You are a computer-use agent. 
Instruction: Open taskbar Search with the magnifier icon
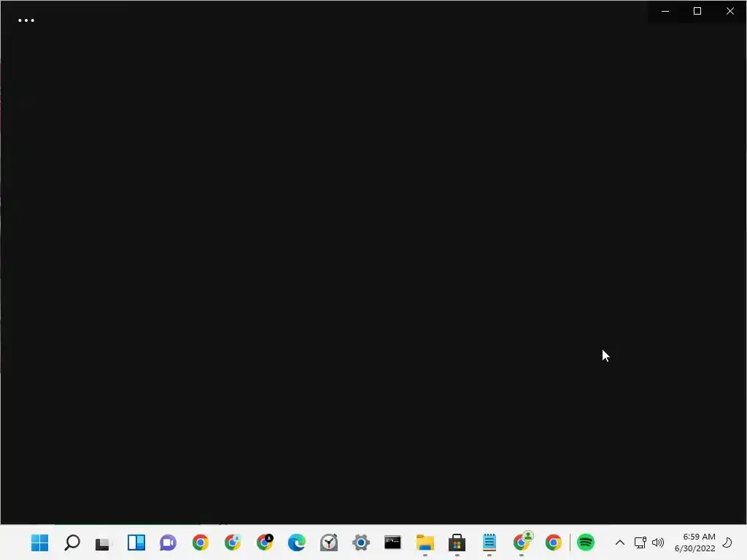point(72,542)
